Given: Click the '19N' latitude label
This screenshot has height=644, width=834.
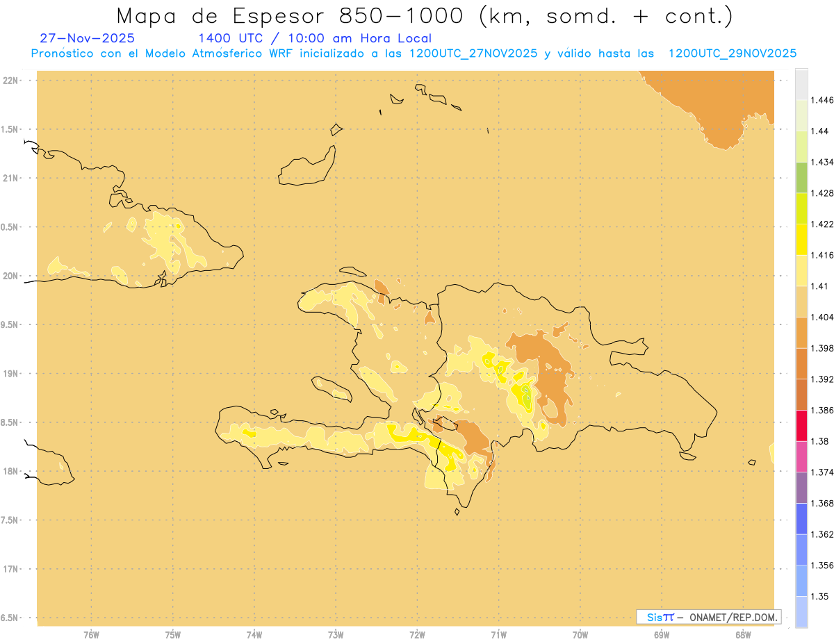Looking at the screenshot, I should point(10,373).
